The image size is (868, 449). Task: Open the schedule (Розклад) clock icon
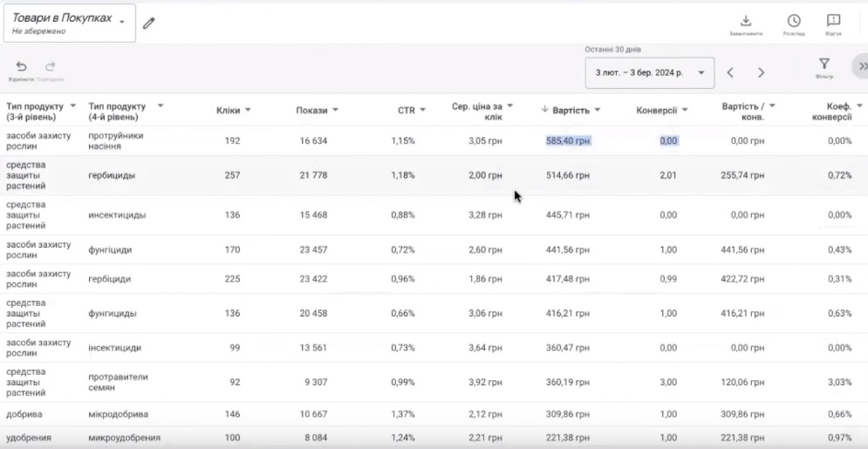(x=793, y=21)
